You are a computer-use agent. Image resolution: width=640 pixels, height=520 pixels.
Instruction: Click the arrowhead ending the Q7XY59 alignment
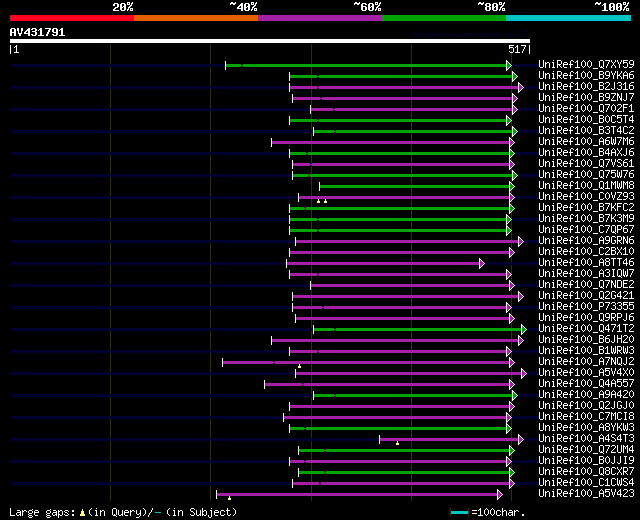(509, 65)
